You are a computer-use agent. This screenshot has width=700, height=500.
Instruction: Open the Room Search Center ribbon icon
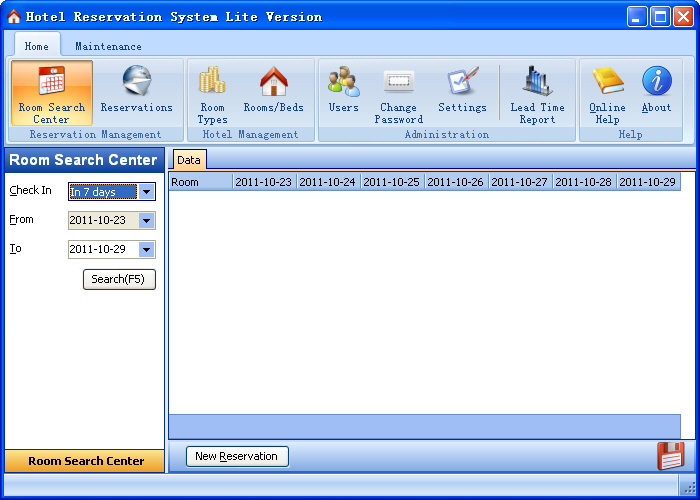[x=52, y=93]
